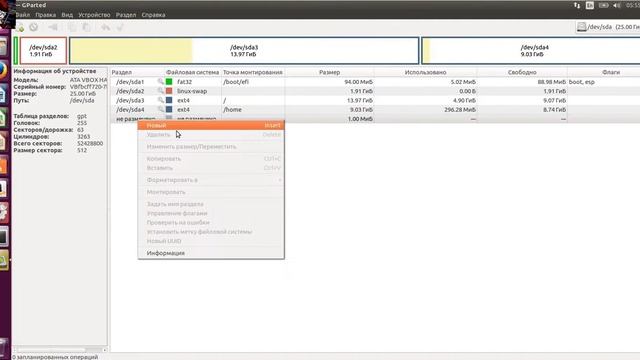Viewport: 640px width, 360px height.
Task: Click the Copy partition toolbar icon
Action: pos(72,27)
